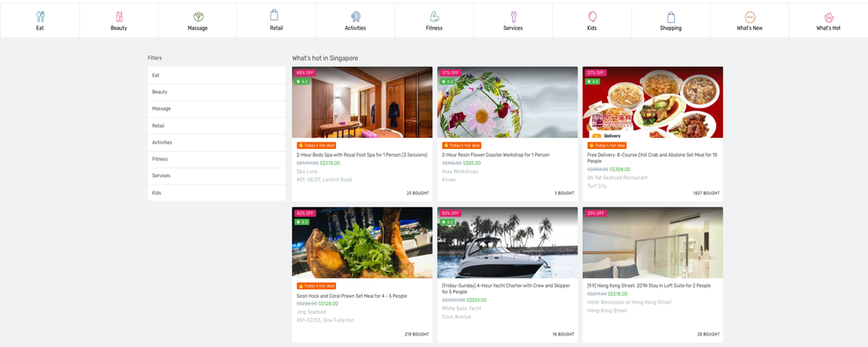Image resolution: width=868 pixels, height=347 pixels.
Task: Open the Services icon category
Action: pyautogui.click(x=513, y=17)
